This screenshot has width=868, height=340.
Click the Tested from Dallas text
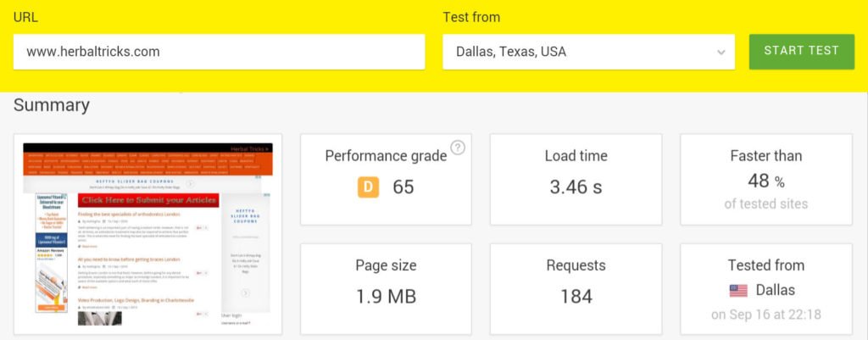[x=775, y=290]
